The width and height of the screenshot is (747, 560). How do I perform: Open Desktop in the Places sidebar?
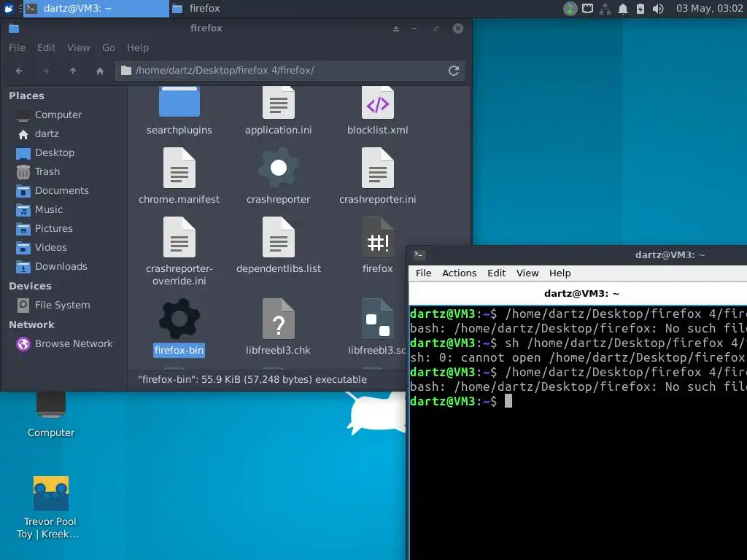click(x=54, y=153)
